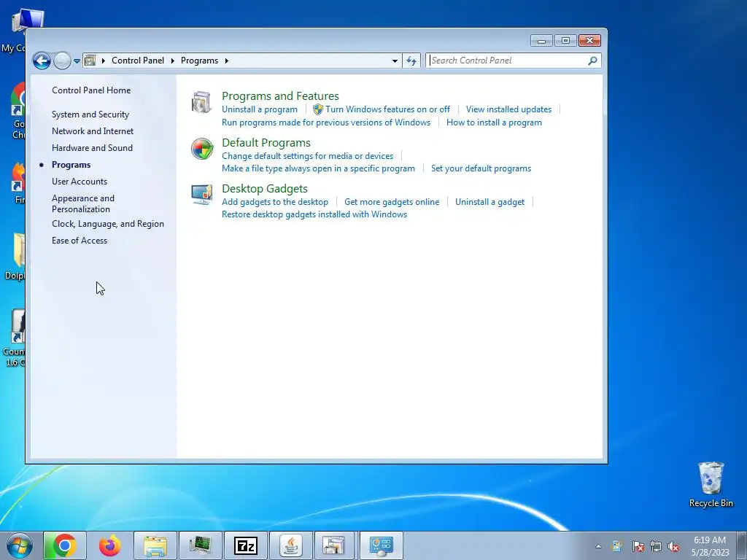This screenshot has width=747, height=560.
Task: Go back with the Back arrow button
Action: point(42,61)
